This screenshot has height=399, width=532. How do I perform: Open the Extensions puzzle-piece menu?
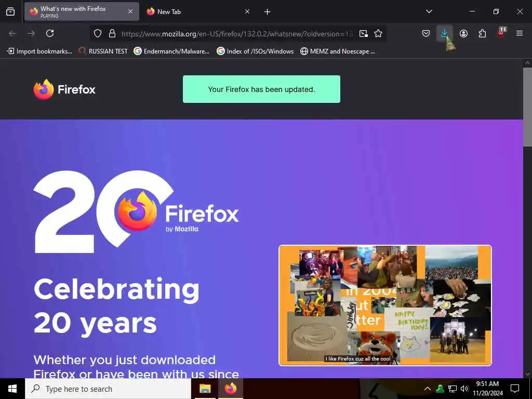pos(483,33)
